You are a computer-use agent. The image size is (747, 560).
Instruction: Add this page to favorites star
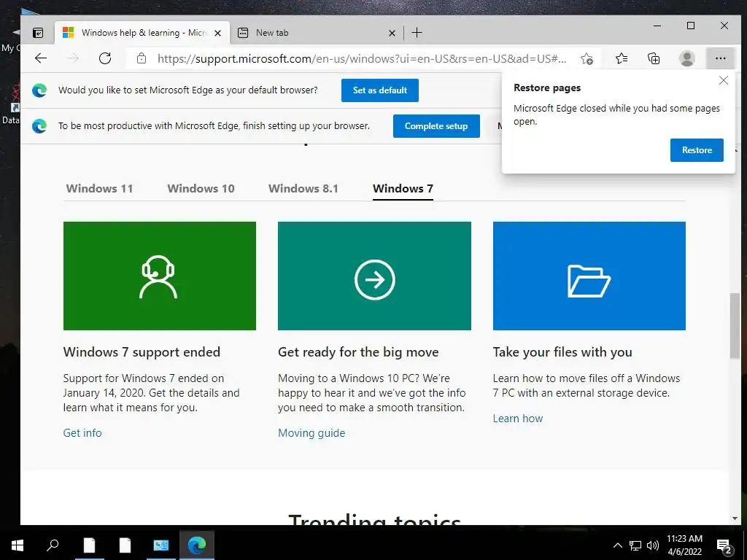pyautogui.click(x=587, y=58)
